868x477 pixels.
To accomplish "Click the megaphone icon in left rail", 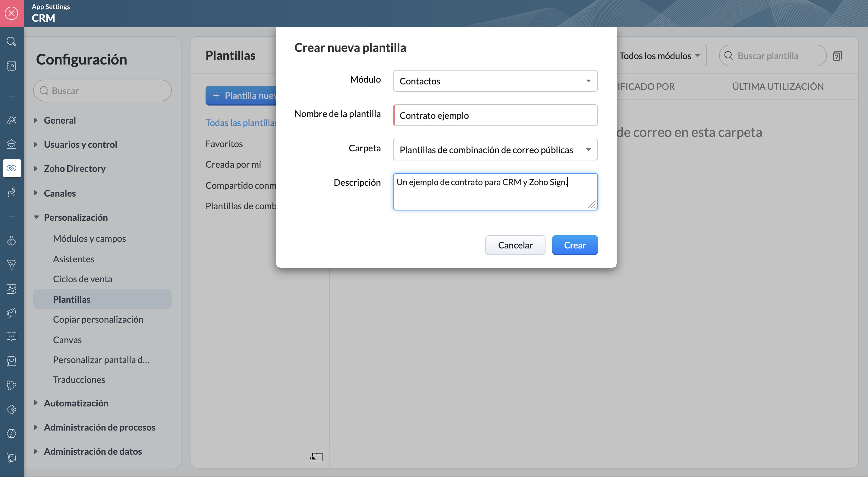I will point(12,312).
